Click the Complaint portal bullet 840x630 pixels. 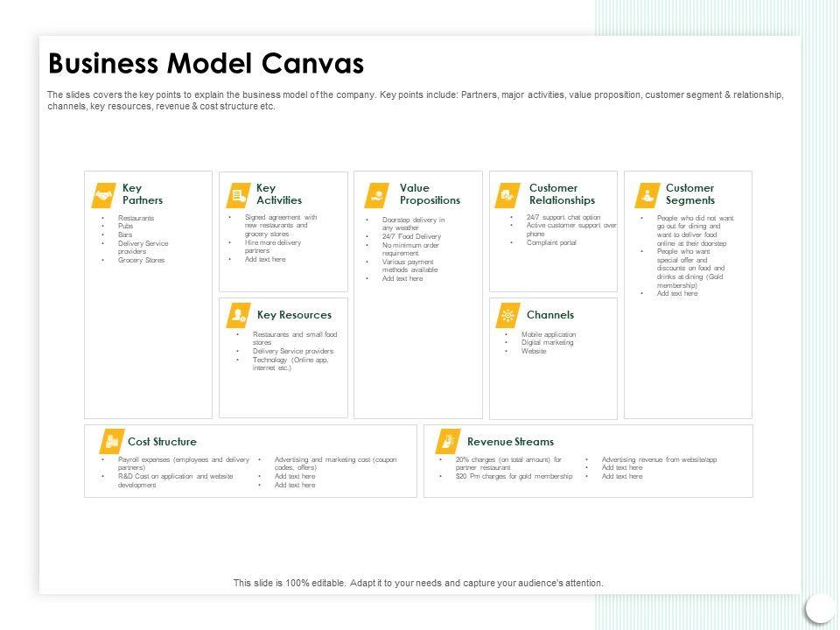pyautogui.click(x=551, y=242)
